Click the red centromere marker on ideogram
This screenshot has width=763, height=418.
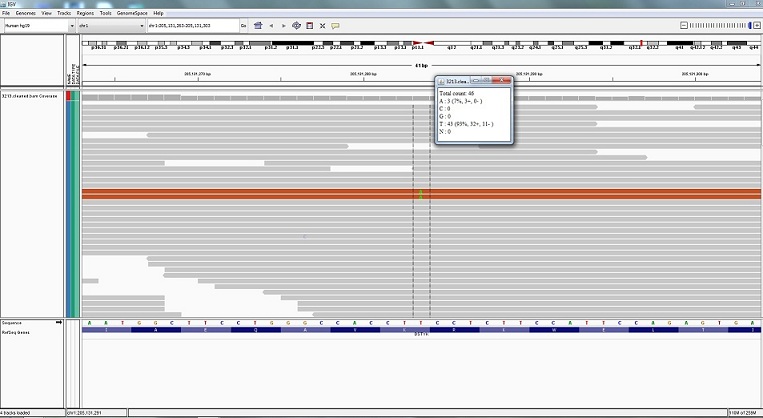pos(423,43)
